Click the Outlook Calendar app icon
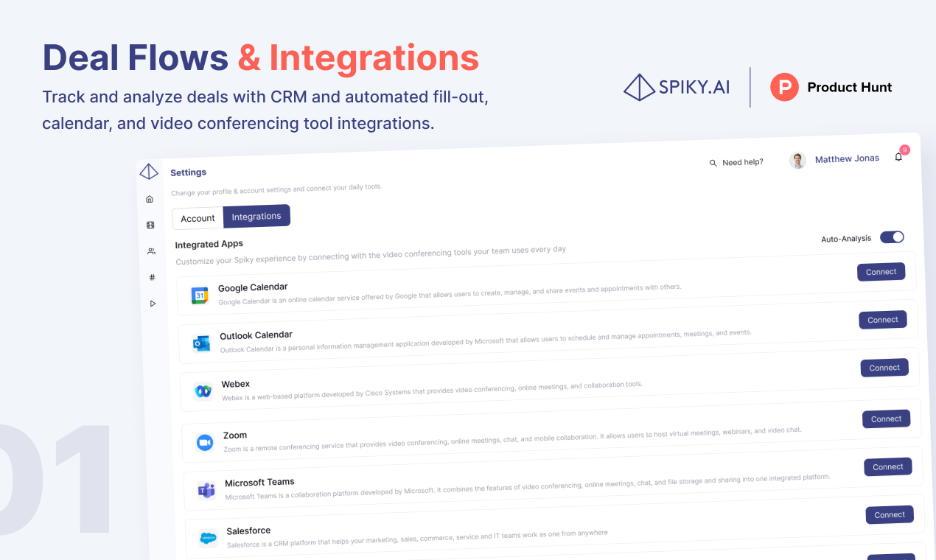Image resolution: width=936 pixels, height=560 pixels. [x=201, y=343]
